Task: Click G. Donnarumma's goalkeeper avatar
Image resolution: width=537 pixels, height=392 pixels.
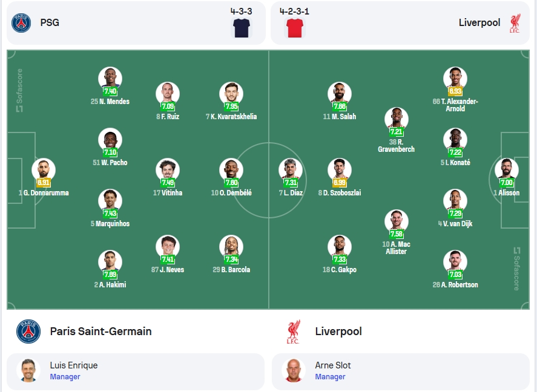Action: [44, 170]
